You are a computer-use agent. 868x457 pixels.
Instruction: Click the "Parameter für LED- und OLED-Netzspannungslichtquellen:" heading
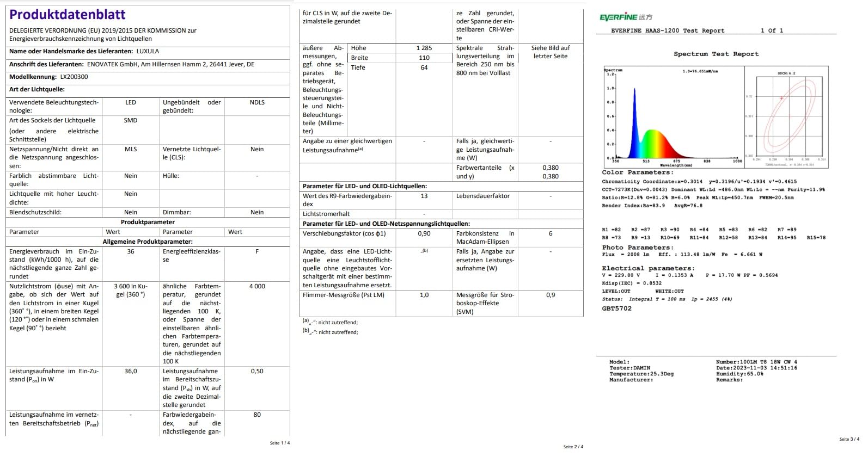[x=386, y=224]
